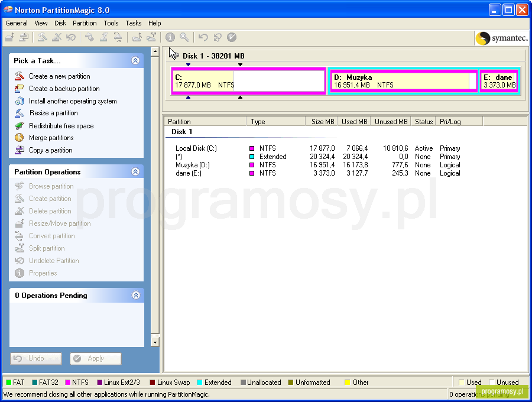This screenshot has width=532, height=402.
Task: Click Install another operating system link
Action: tap(73, 101)
